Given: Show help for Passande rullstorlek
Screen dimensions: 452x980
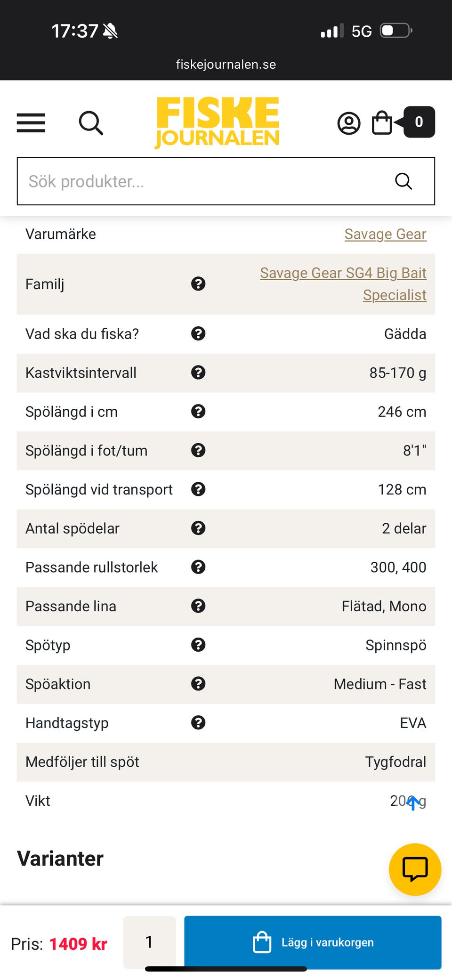Looking at the screenshot, I should click(x=198, y=567).
